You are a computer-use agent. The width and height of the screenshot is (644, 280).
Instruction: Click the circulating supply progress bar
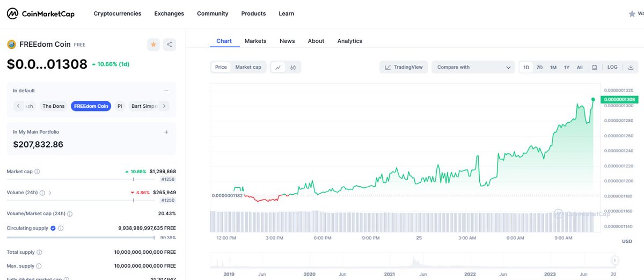pos(80,238)
